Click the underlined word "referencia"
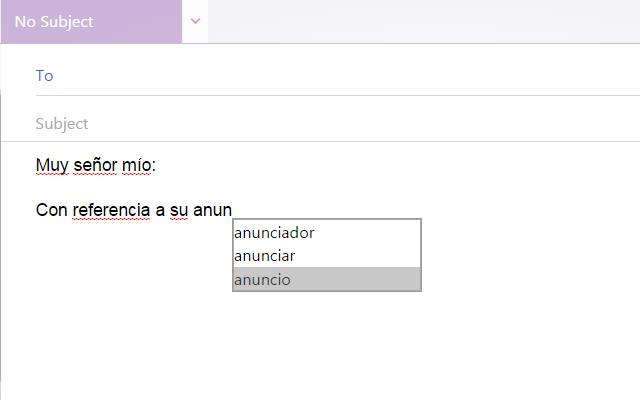 pos(111,210)
